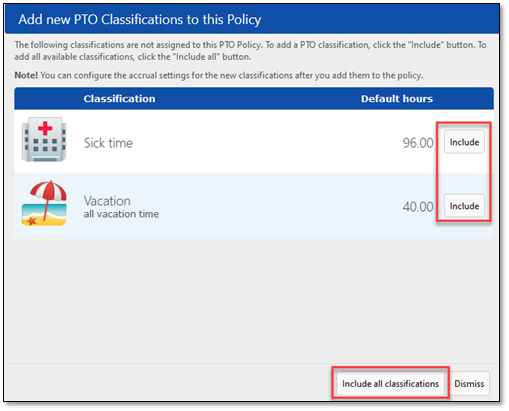Click the dialog title 'Add new PTO Classifications'
The image size is (509, 411).
pos(139,19)
